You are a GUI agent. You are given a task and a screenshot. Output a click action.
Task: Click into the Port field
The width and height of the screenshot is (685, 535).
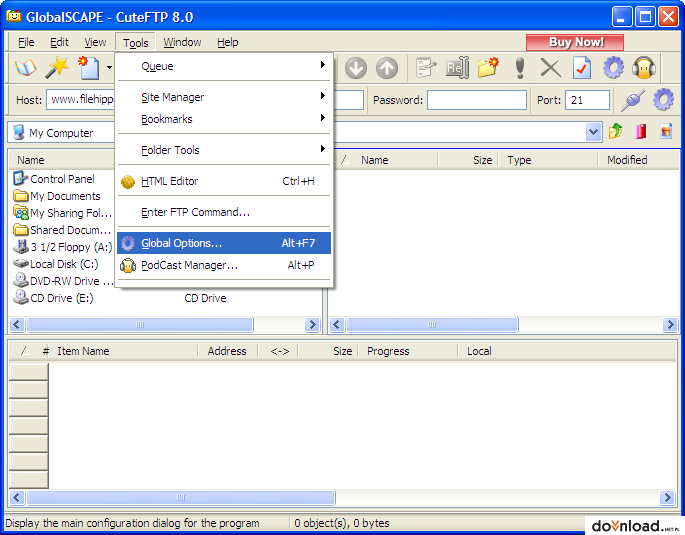[x=587, y=100]
